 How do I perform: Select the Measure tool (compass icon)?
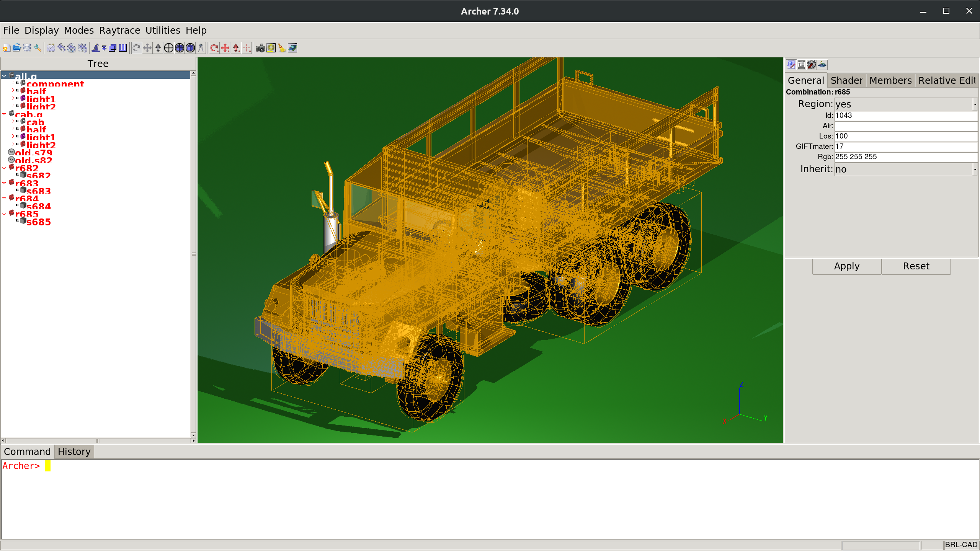pos(201,48)
